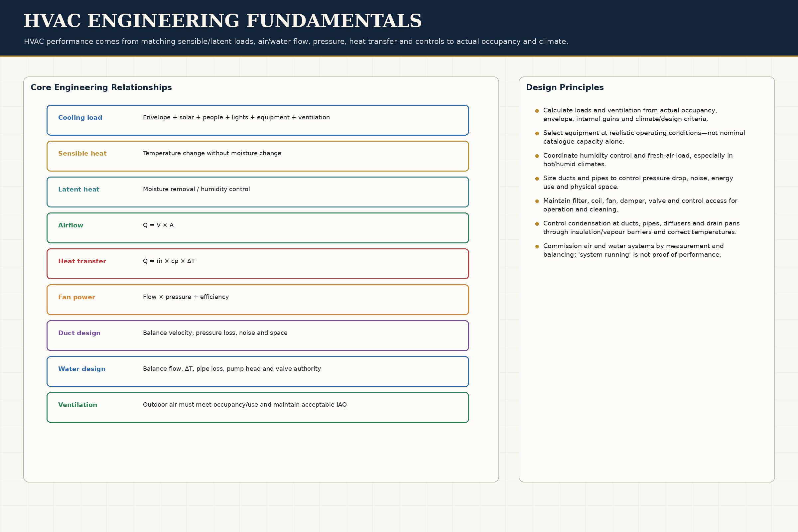Select the 'Ventilation' label
Screen dimensions: 798x532
(78, 405)
